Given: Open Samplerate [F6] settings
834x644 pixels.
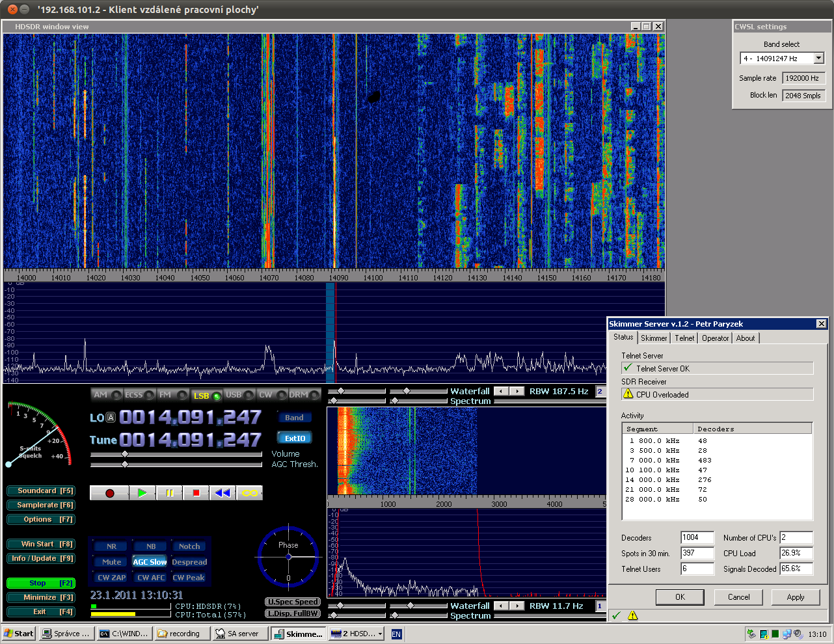Looking at the screenshot, I should [41, 505].
